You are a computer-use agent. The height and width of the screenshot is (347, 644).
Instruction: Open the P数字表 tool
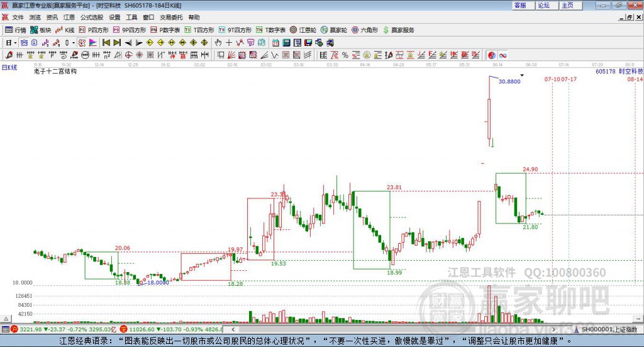pyautogui.click(x=165, y=30)
